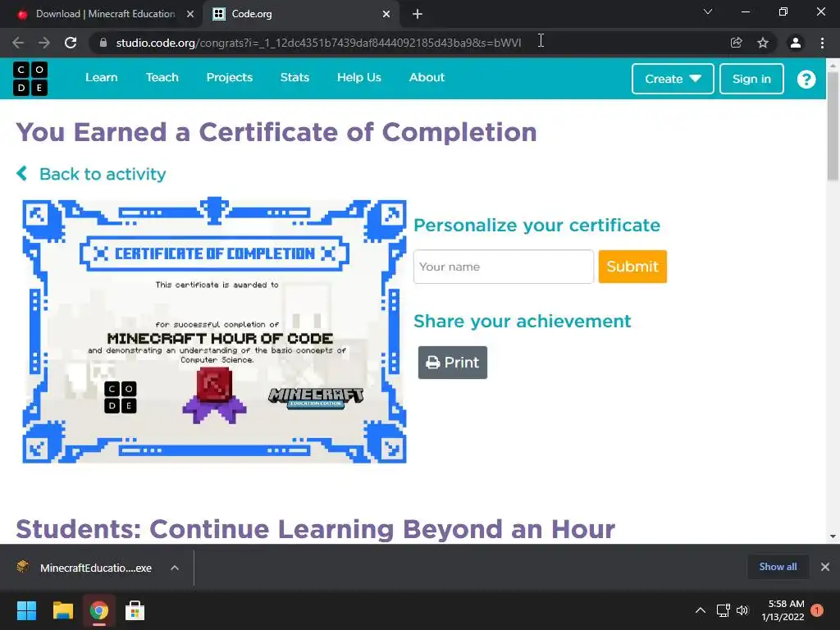The height and width of the screenshot is (630, 840).
Task: Reload the page with refresh icon
Action: [71, 43]
